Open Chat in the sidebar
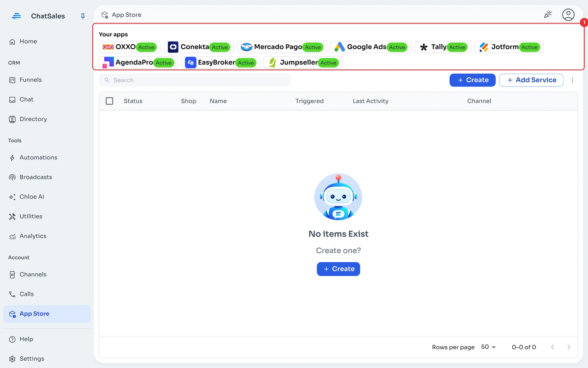This screenshot has width=588, height=368. pos(47,99)
